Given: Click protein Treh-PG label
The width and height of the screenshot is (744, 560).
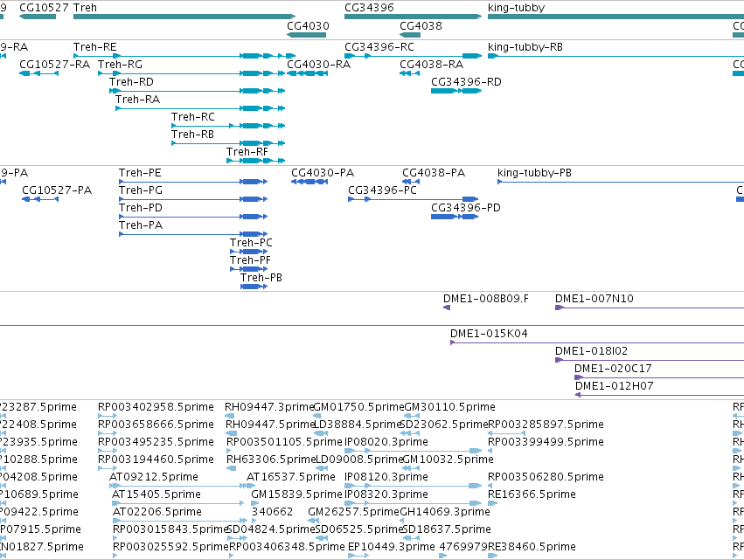Looking at the screenshot, I should [x=141, y=190].
